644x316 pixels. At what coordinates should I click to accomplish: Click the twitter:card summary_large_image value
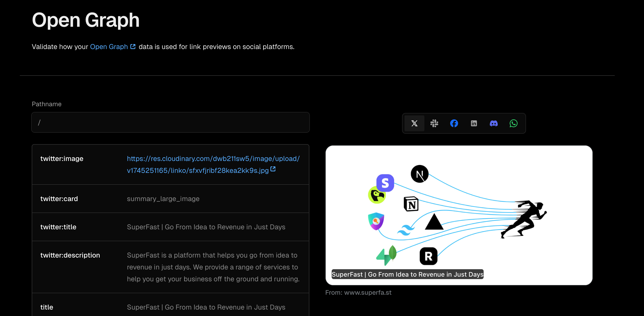click(x=163, y=199)
